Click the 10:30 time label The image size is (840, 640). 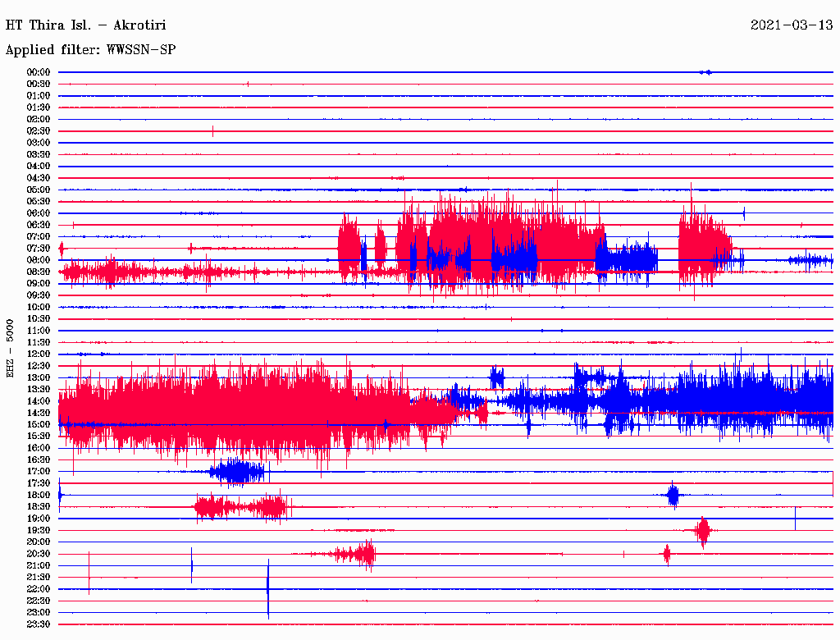tap(39, 319)
